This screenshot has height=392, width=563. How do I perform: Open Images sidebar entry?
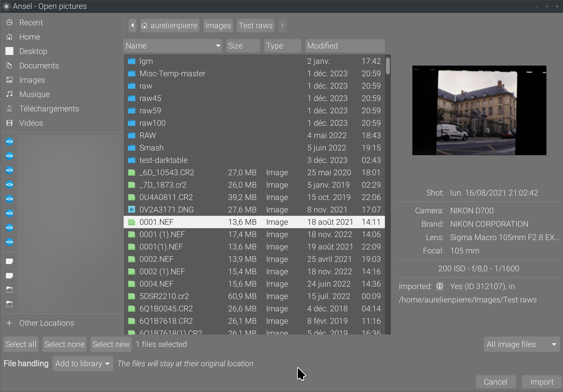pyautogui.click(x=62, y=80)
